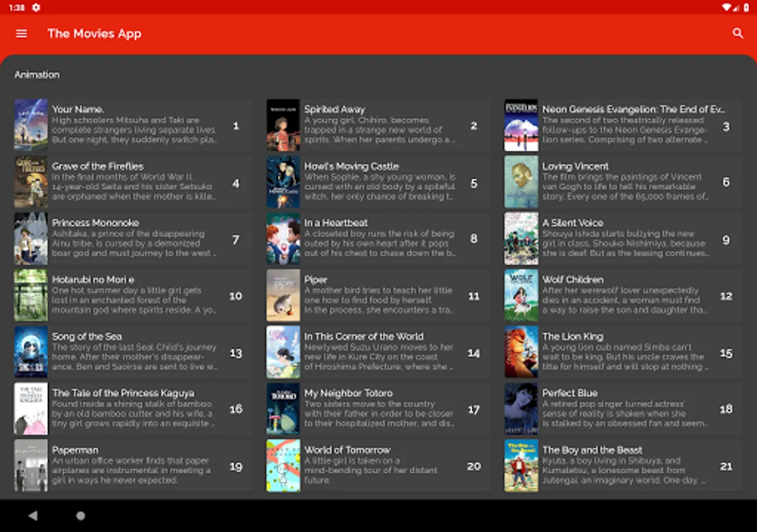Open the Piper poster thumbnail
Screen dimensions: 757x532
(x=283, y=296)
